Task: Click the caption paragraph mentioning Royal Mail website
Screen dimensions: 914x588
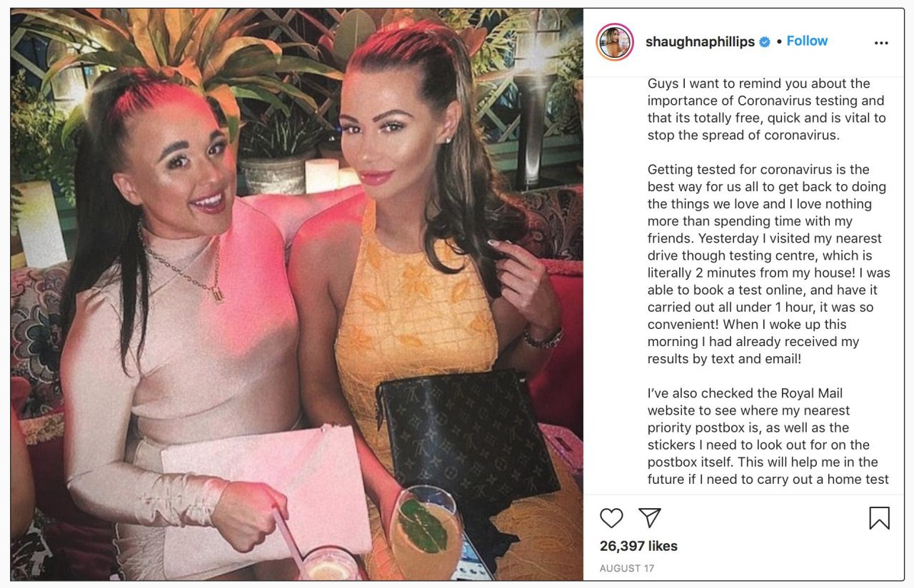Action: tap(768, 436)
